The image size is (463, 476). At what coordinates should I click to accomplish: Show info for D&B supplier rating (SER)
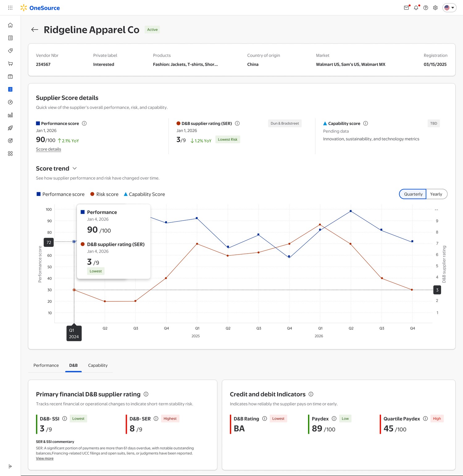[x=237, y=123]
